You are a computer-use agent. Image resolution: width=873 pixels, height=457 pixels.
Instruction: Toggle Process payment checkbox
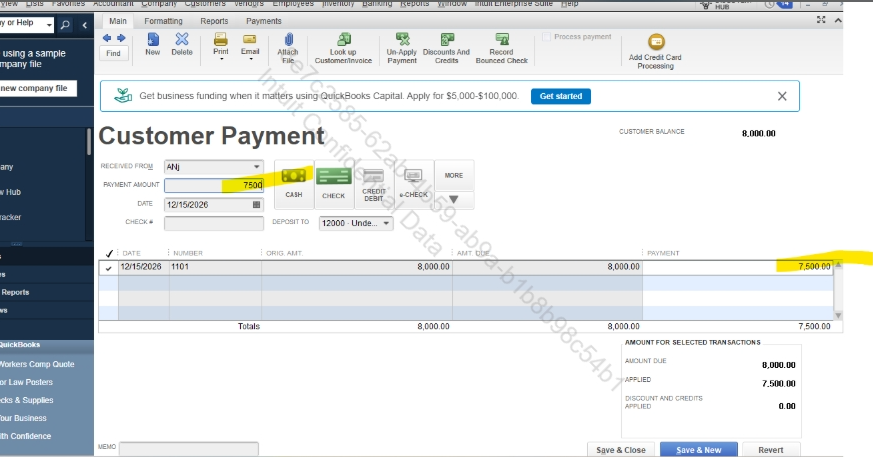[547, 37]
